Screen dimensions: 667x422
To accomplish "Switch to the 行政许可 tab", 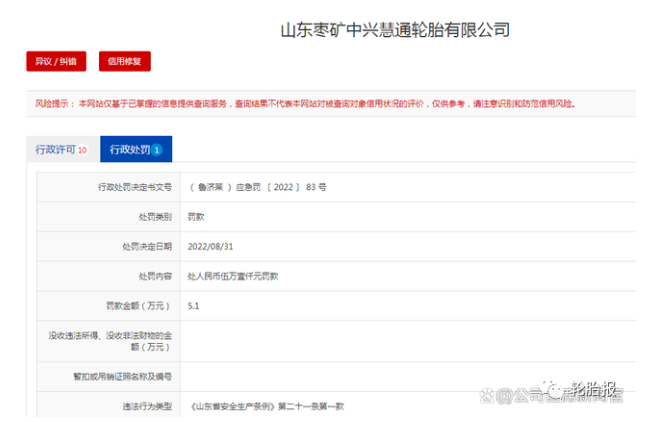I will coord(63,149).
